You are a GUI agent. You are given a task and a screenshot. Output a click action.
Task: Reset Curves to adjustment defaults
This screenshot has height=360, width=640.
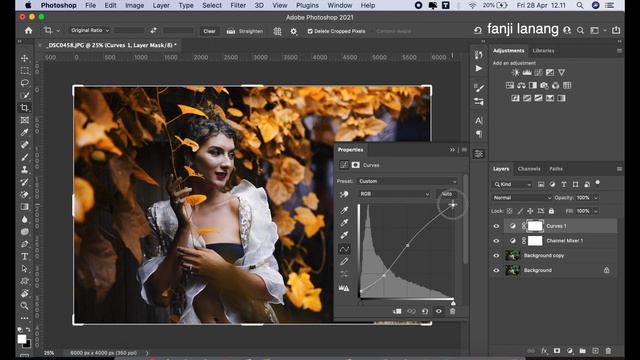[425, 311]
